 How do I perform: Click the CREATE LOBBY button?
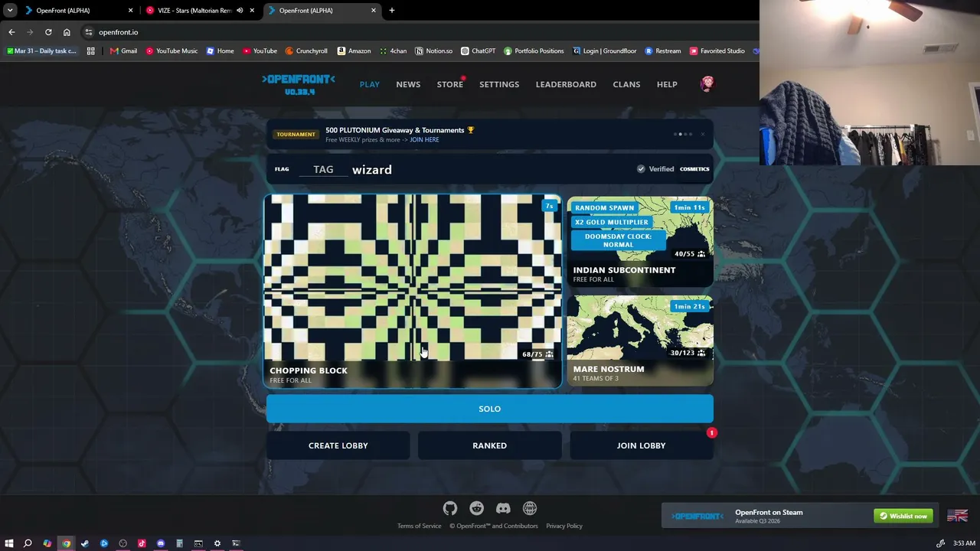click(x=338, y=445)
